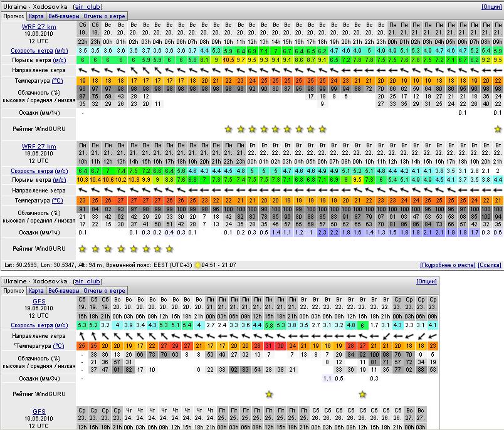Open the Карта tab in the top widget
The height and width of the screenshot is (430, 504).
37,15
